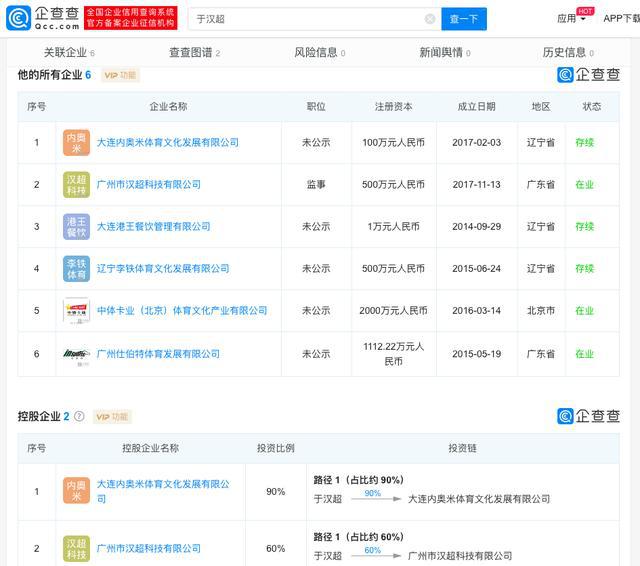
Task: Click APP下载 link in the header
Action: click(x=620, y=18)
